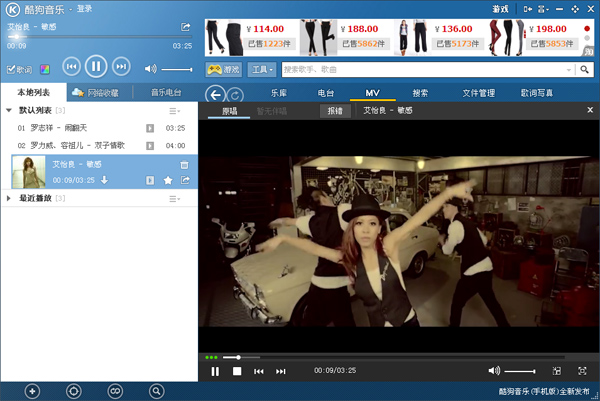The width and height of the screenshot is (600, 401).
Task: Add songs with bottom plus icon
Action: pos(32,391)
